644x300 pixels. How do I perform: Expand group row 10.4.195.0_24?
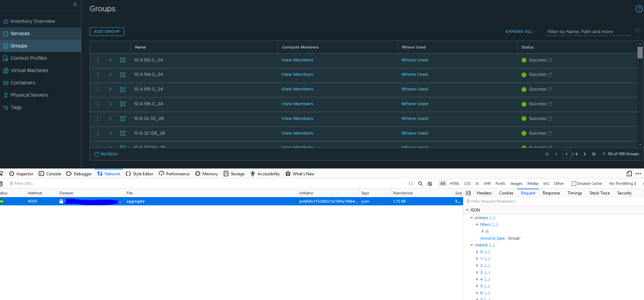pyautogui.click(x=110, y=89)
